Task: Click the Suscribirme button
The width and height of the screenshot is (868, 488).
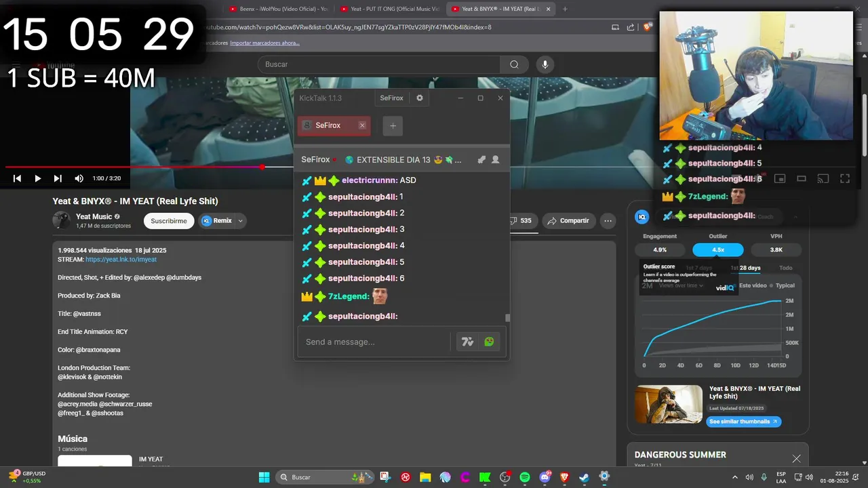Action: coord(168,221)
